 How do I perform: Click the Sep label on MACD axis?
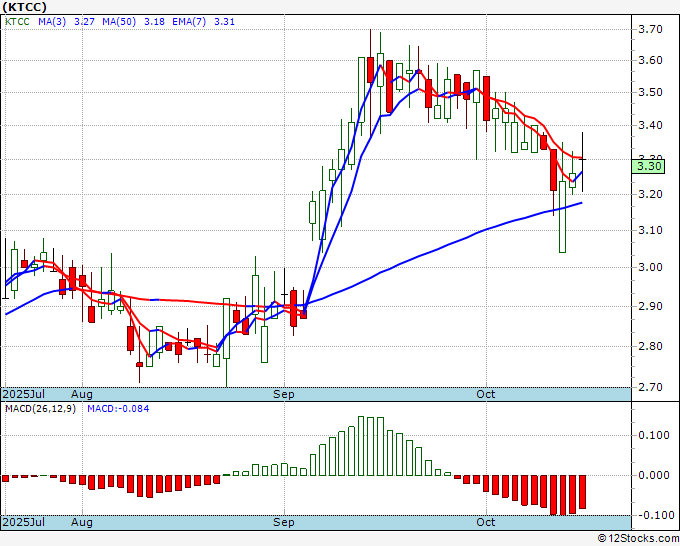(284, 522)
